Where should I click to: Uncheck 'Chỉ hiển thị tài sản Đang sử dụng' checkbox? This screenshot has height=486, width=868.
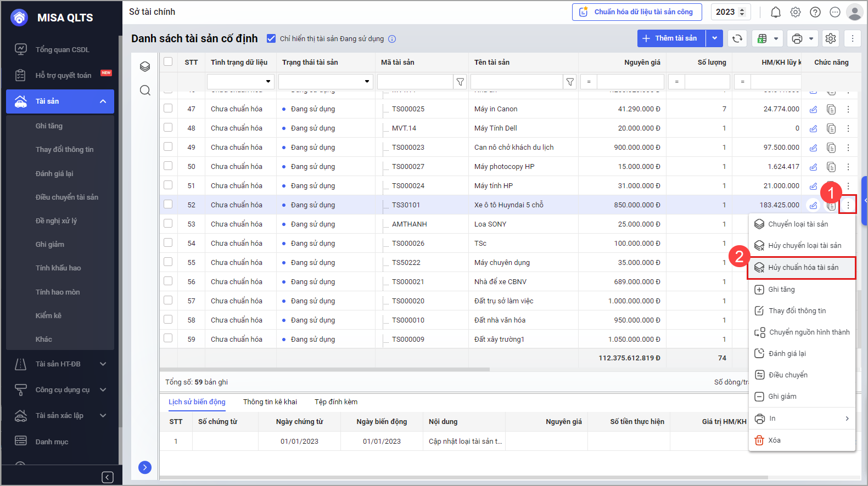[271, 38]
